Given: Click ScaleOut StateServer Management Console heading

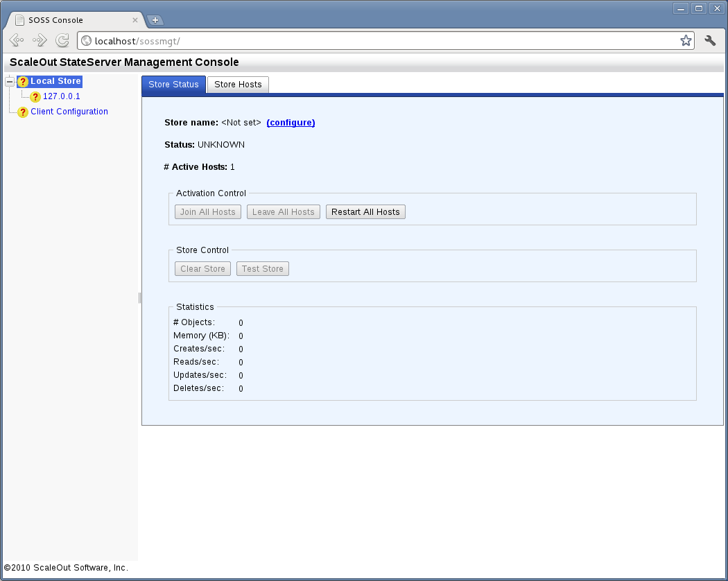Looking at the screenshot, I should click(124, 62).
